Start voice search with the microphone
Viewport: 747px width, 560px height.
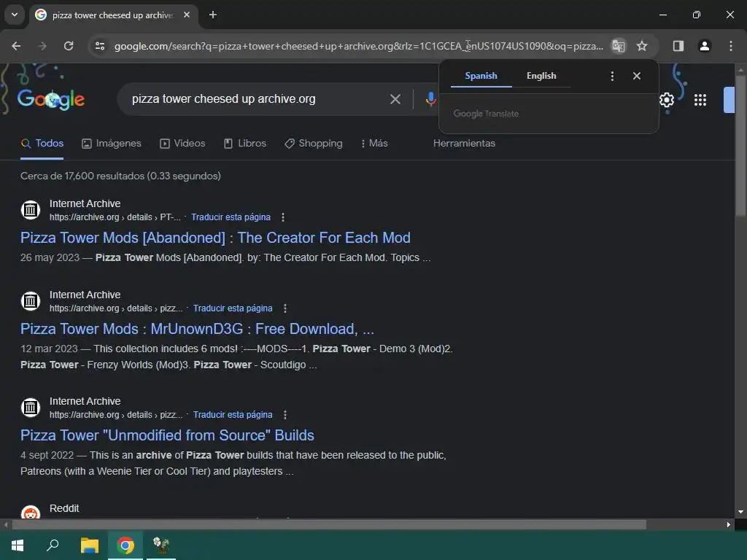click(x=430, y=99)
